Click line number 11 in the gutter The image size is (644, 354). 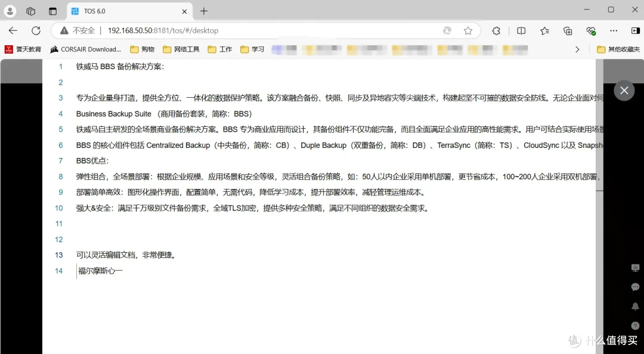58,224
